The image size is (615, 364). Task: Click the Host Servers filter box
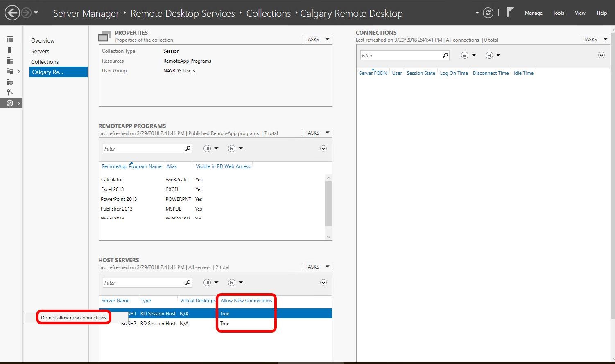coord(143,283)
